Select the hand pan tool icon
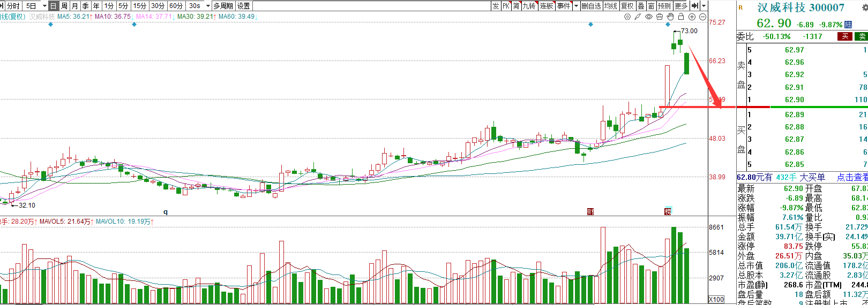Viewport: 868px width, 305px height. pyautogui.click(x=670, y=17)
